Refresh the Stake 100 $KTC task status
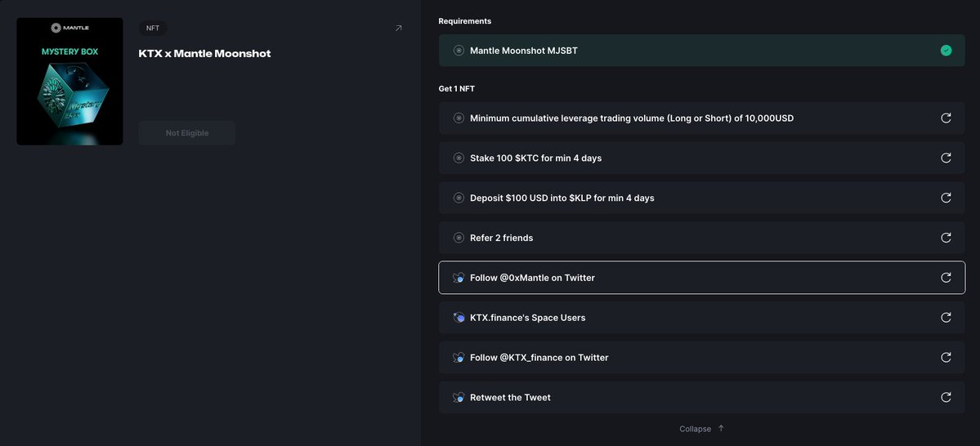 coord(946,158)
